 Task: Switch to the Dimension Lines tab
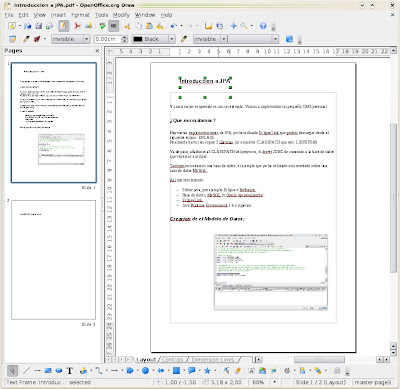coord(213,360)
